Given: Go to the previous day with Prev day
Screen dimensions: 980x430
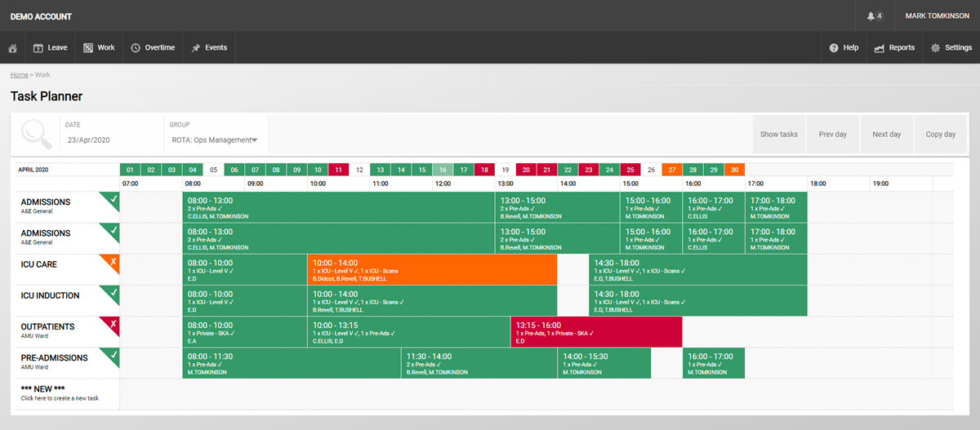Looking at the screenshot, I should coord(833,135).
